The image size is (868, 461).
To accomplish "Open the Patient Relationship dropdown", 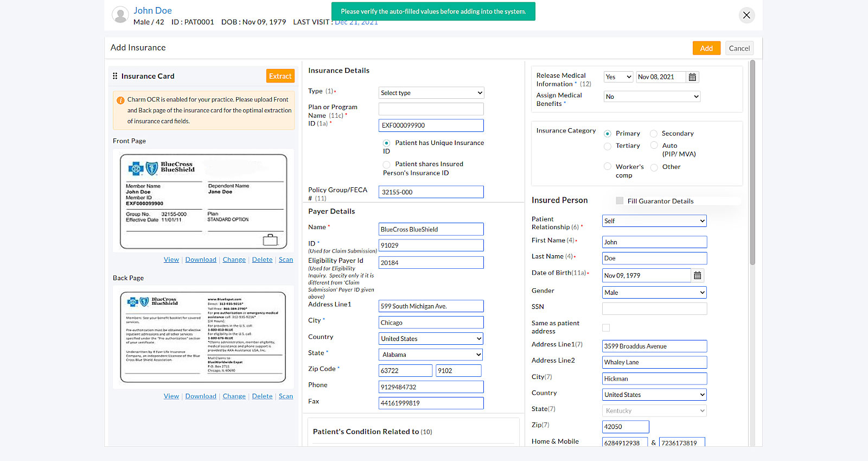I will pos(654,221).
